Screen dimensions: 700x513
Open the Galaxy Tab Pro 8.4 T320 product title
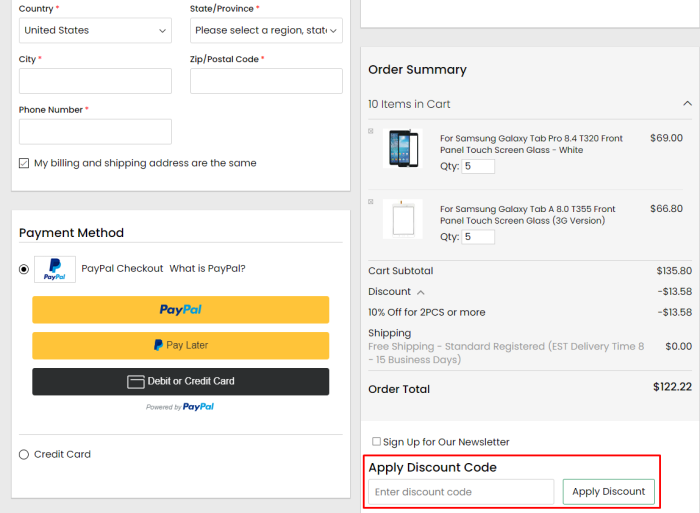click(x=531, y=144)
